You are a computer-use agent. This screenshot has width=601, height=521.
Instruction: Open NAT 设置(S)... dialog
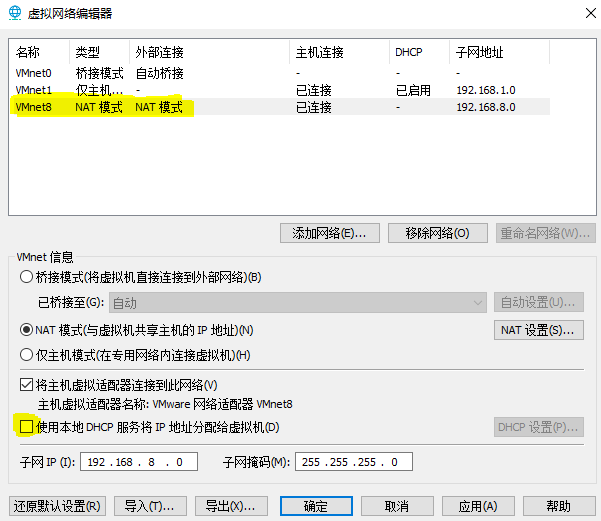pos(539,330)
